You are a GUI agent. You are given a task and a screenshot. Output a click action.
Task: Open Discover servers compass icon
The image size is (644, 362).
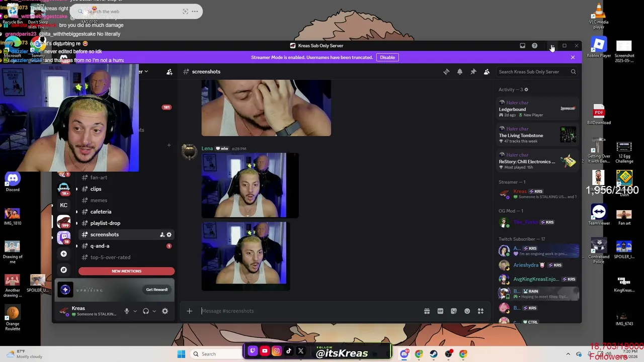(x=64, y=270)
